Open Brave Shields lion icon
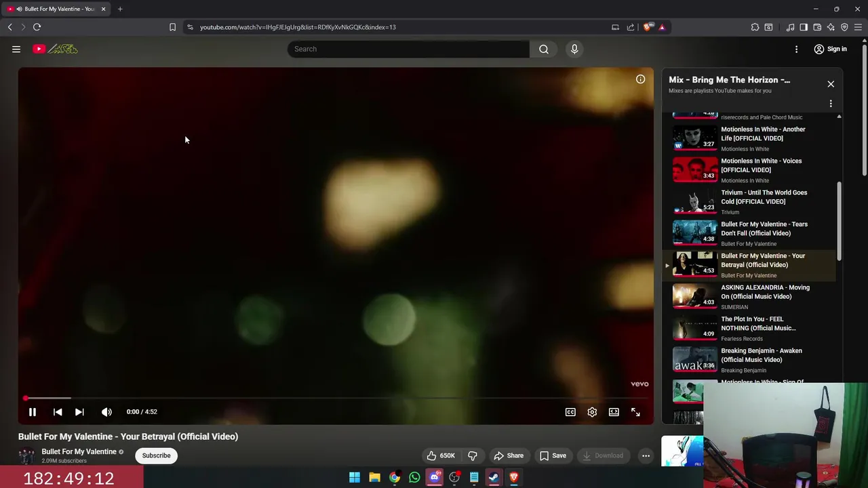The image size is (868, 488). (648, 27)
